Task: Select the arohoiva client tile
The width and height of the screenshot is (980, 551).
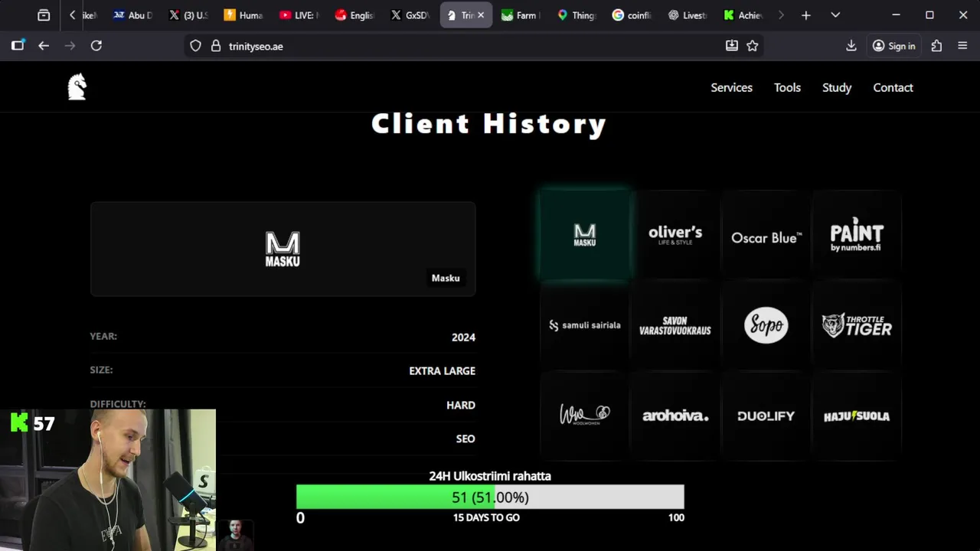Action: pyautogui.click(x=675, y=416)
